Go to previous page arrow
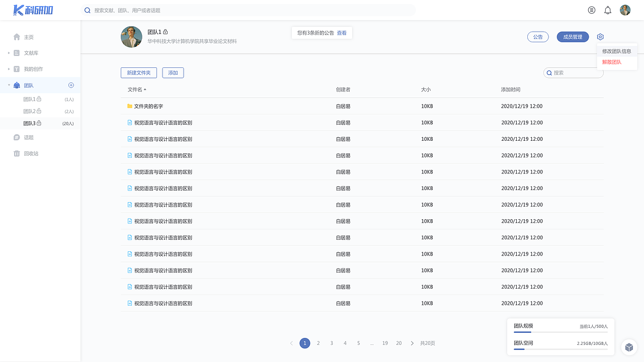The width and height of the screenshot is (644, 362). [291, 343]
